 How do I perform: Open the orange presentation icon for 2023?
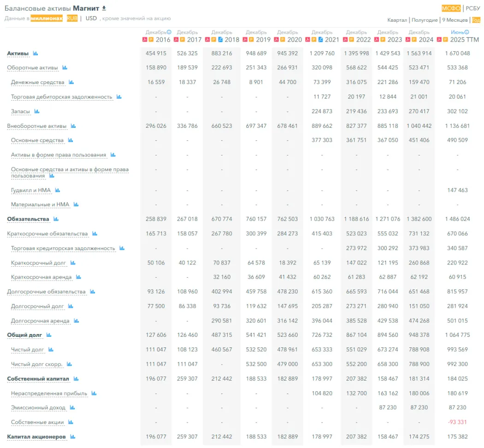click(x=384, y=40)
